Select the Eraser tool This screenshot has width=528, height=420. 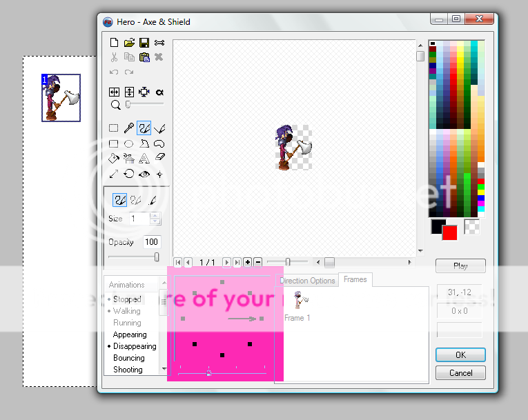coord(159,158)
